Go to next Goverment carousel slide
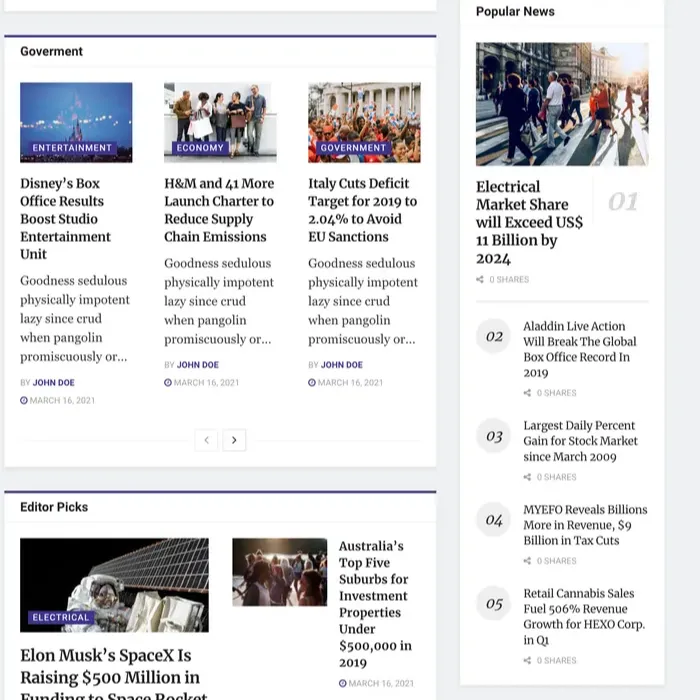 (234, 440)
